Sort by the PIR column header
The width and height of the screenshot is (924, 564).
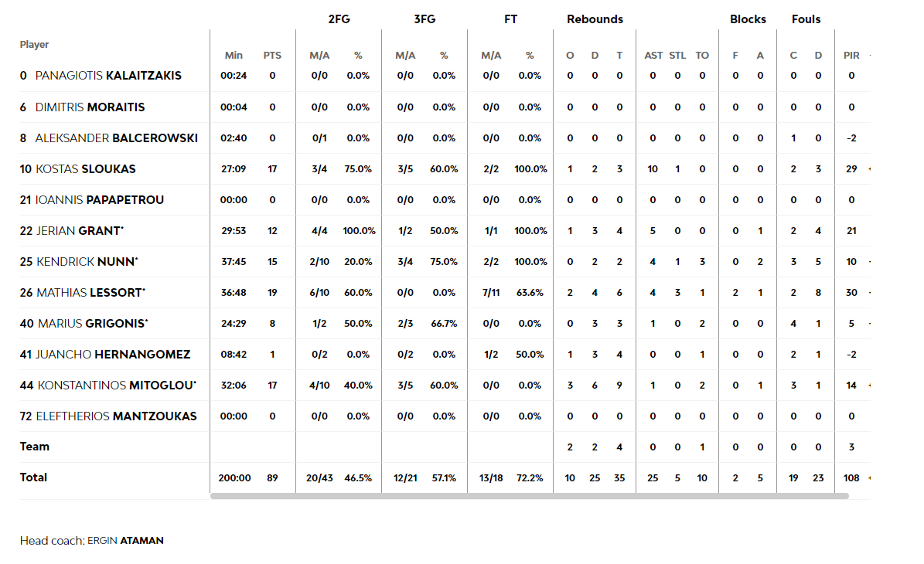point(851,56)
